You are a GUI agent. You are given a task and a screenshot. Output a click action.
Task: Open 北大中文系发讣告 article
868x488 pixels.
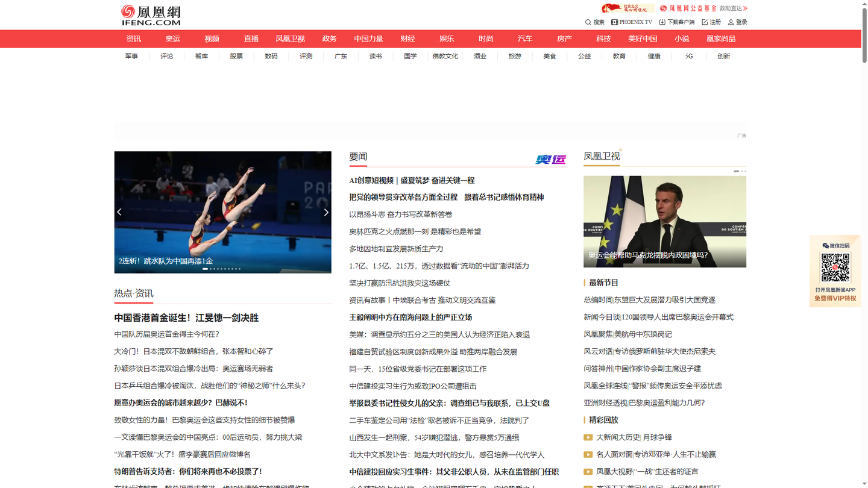coord(447,455)
